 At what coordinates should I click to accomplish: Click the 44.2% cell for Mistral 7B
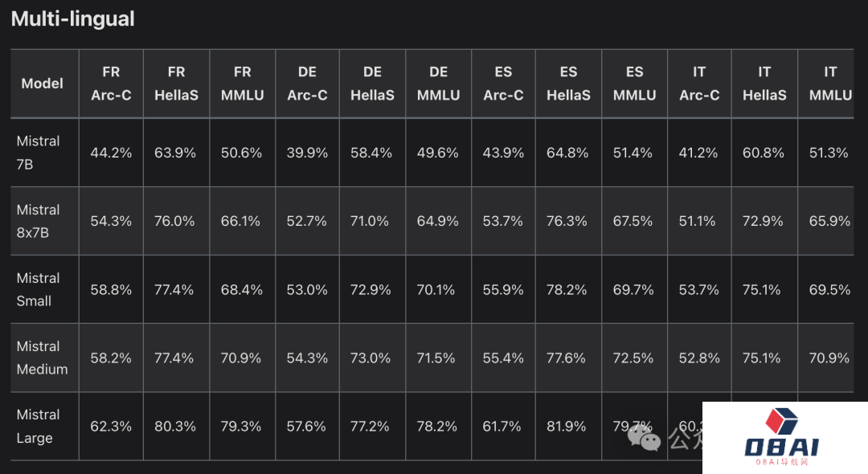[111, 153]
